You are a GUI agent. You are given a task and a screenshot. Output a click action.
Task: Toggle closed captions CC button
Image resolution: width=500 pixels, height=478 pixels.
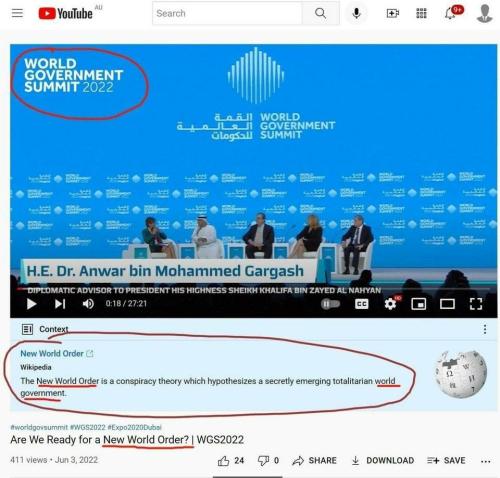pos(362,304)
